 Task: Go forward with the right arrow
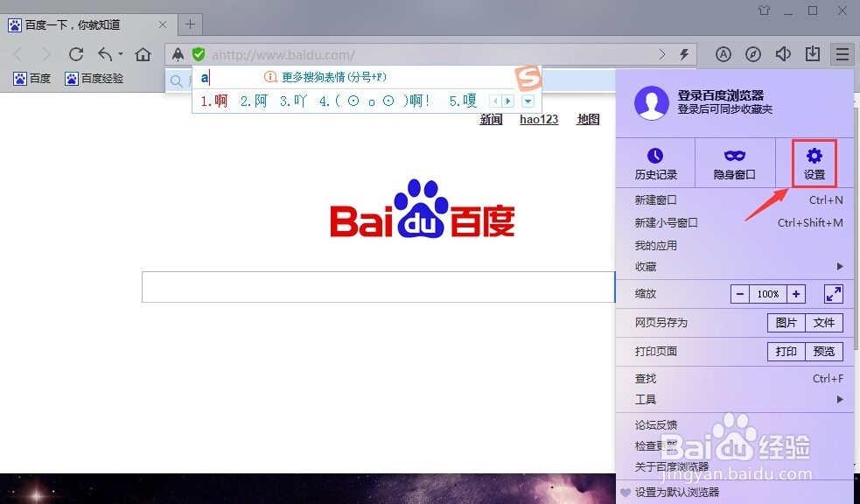(46, 54)
